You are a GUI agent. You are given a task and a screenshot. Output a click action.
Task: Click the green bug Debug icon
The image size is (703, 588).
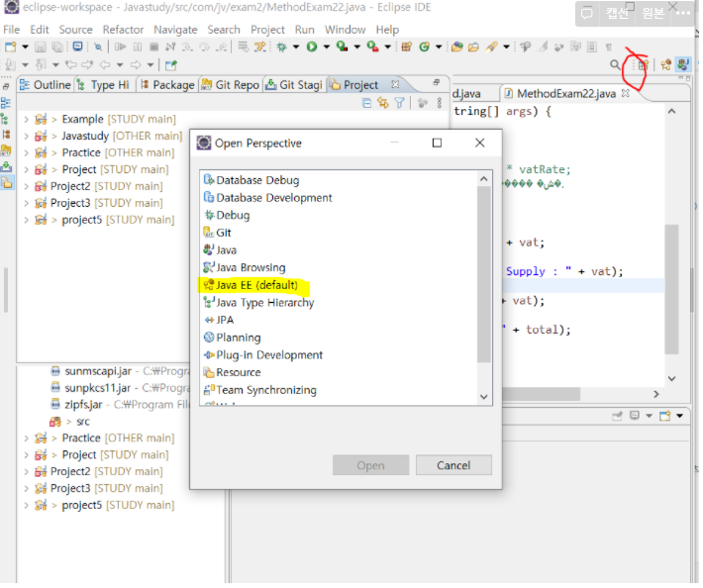tap(281, 47)
